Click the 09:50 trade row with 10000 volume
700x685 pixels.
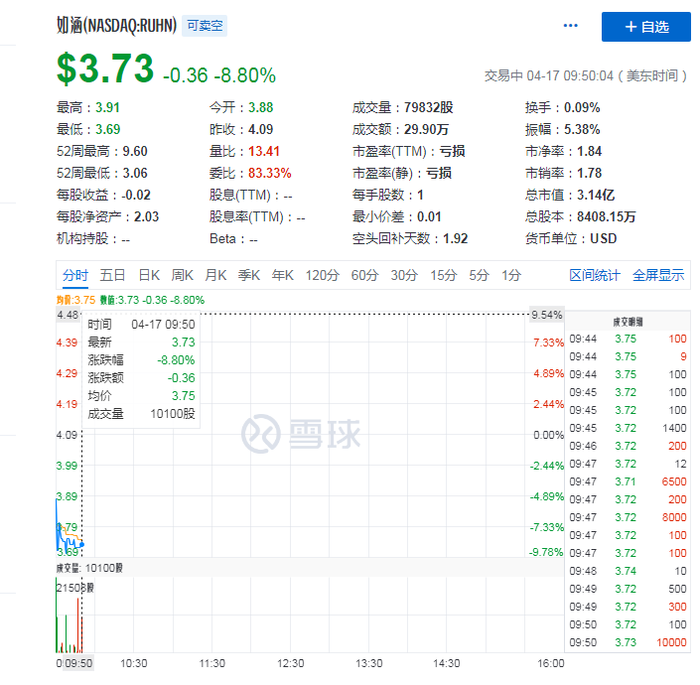pyautogui.click(x=628, y=643)
